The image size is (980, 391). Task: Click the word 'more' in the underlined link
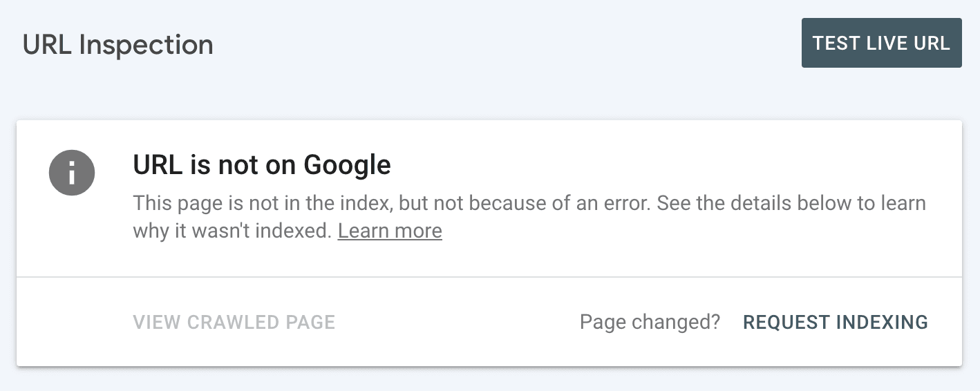(x=418, y=231)
